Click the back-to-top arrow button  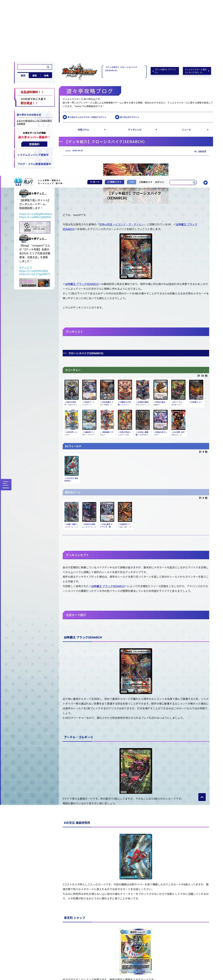[202, 797]
